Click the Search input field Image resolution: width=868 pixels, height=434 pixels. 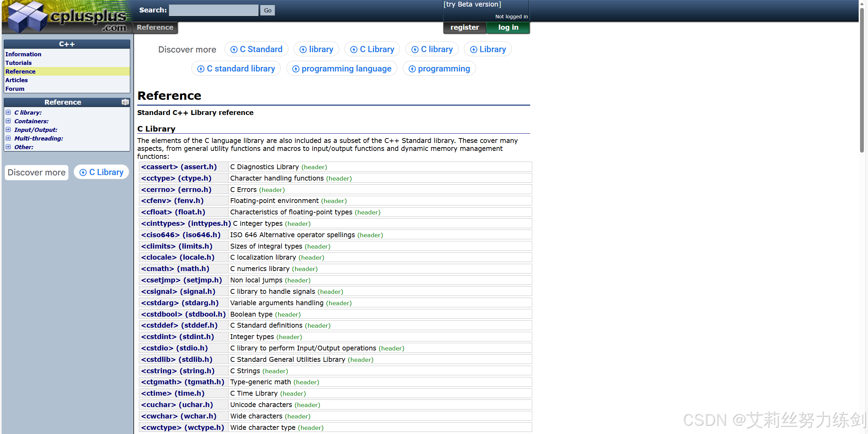pyautogui.click(x=213, y=10)
